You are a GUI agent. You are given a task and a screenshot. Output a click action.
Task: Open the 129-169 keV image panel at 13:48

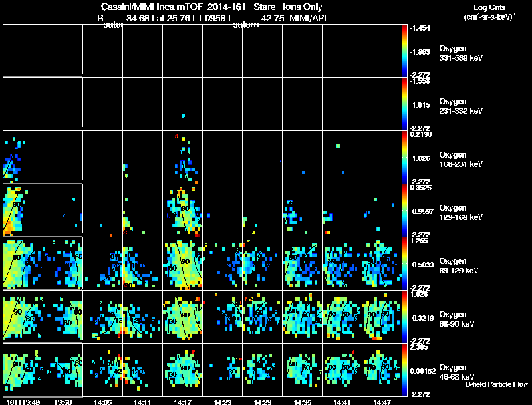[23, 210]
